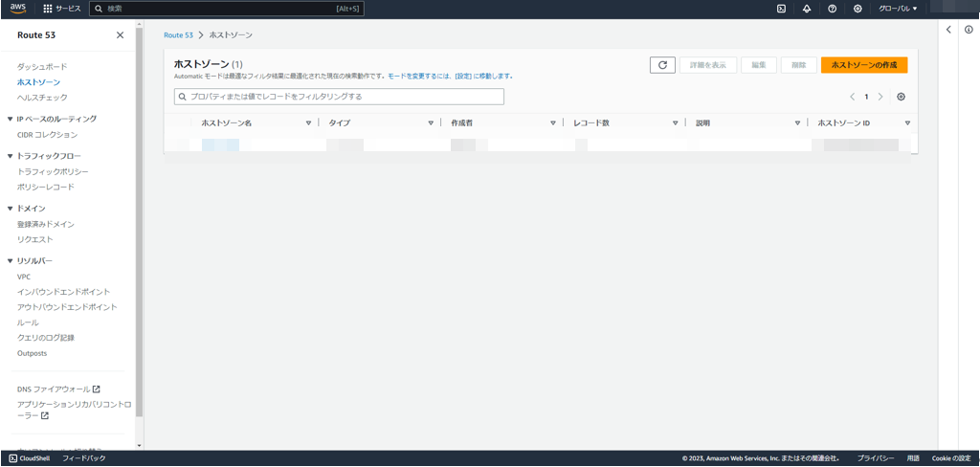
Task: Select ホストゾーン in sidebar
Action: 38,82
